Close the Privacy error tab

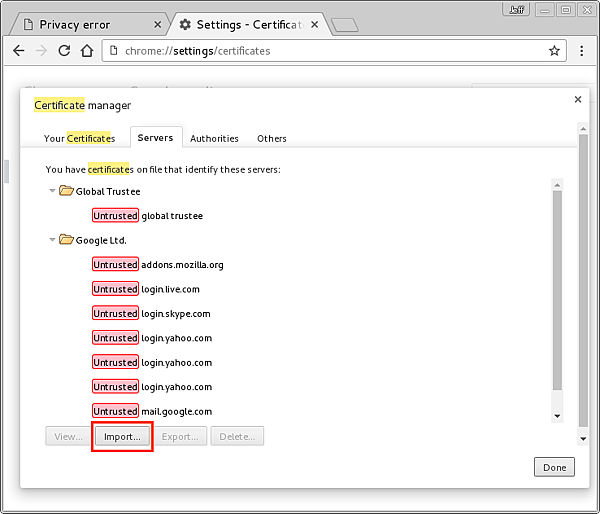tap(157, 24)
